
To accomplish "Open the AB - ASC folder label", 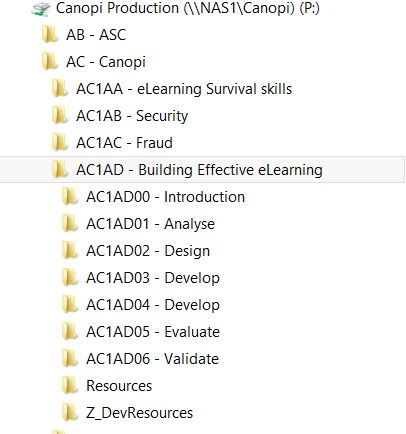I will 96,35.
